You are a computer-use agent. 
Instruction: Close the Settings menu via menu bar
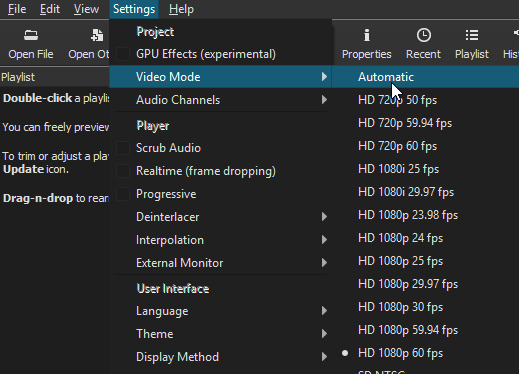(134, 9)
